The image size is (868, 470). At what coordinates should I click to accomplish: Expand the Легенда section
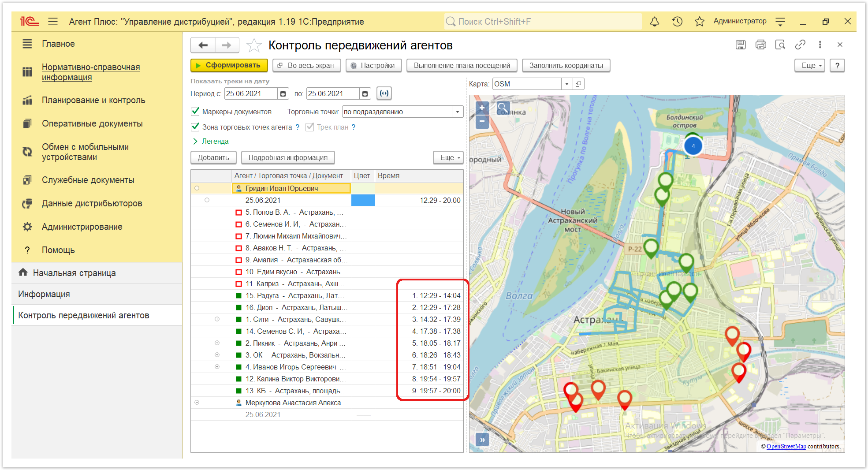click(210, 141)
